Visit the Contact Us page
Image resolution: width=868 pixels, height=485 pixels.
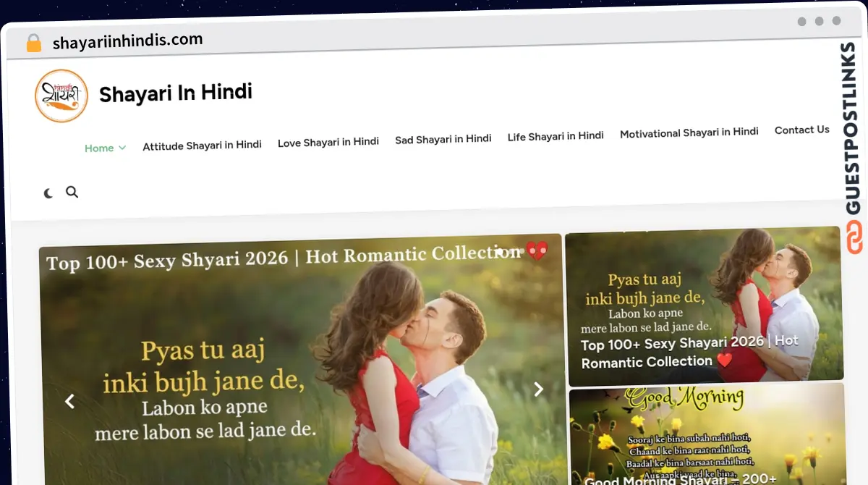(x=802, y=130)
